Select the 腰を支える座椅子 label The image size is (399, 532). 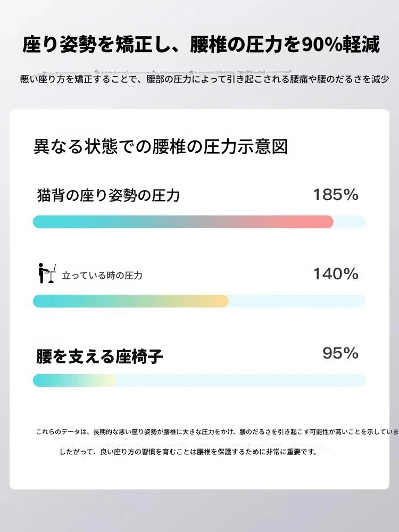(x=100, y=356)
